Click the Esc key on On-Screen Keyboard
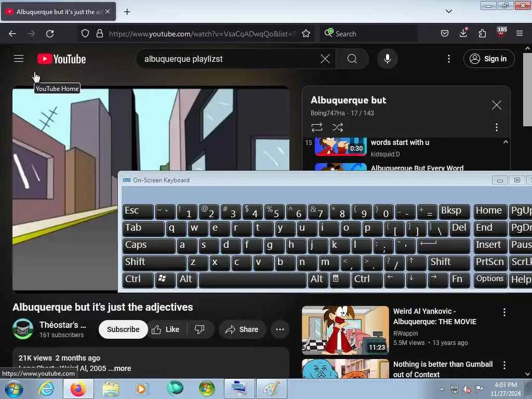The width and height of the screenshot is (532, 399). 138,212
